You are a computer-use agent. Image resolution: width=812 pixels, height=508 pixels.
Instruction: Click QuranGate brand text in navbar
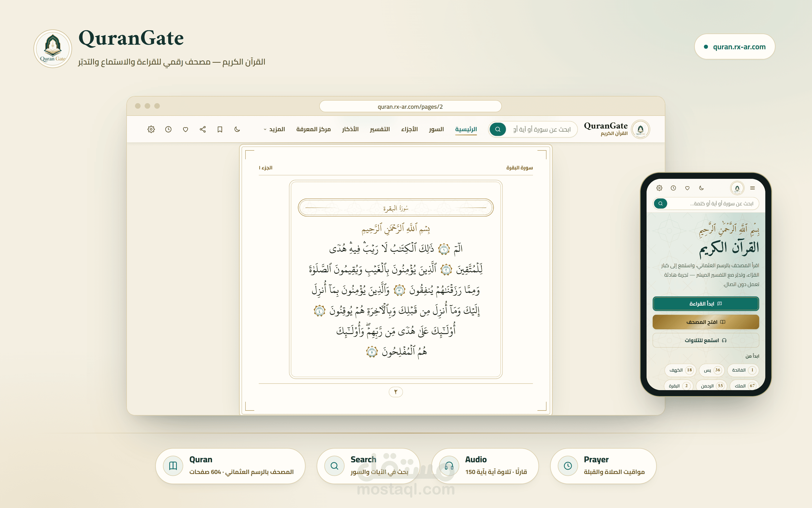[x=606, y=126]
